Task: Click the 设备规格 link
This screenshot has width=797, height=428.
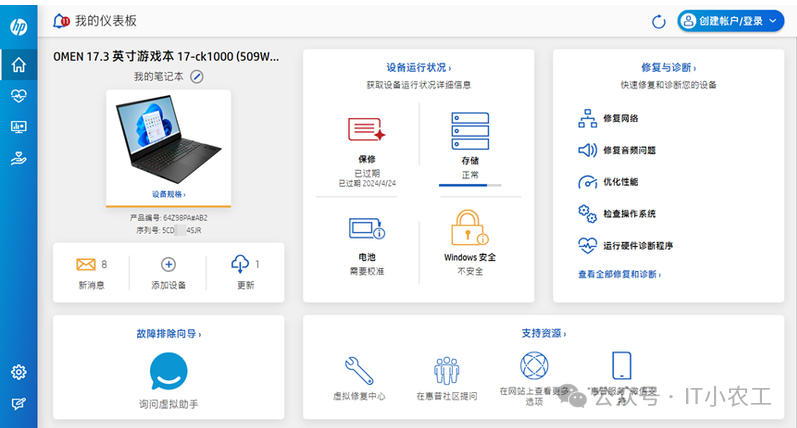Action: [168, 194]
